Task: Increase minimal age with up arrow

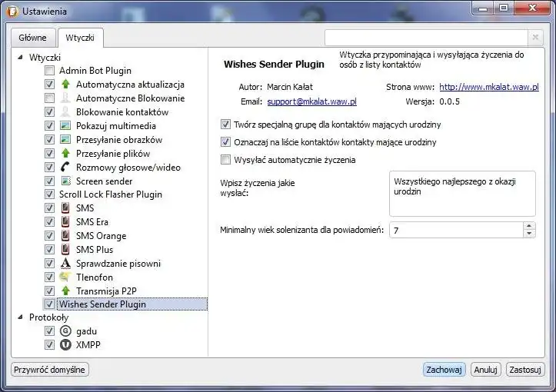Action: pyautogui.click(x=529, y=226)
